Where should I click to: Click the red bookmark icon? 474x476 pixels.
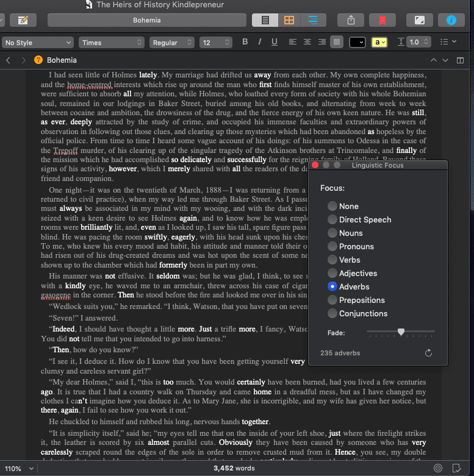[x=382, y=20]
